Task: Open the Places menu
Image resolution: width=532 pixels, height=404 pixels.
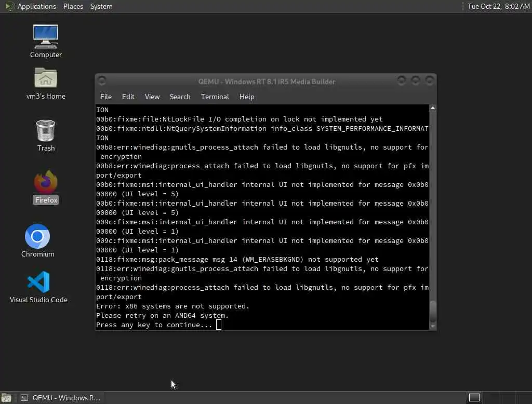Action: point(73,6)
